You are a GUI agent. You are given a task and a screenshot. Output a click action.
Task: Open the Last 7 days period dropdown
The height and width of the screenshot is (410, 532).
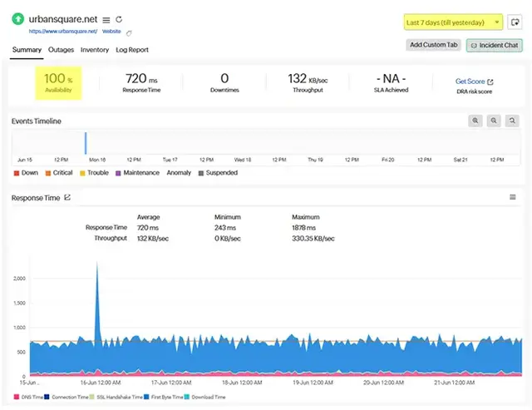[453, 22]
